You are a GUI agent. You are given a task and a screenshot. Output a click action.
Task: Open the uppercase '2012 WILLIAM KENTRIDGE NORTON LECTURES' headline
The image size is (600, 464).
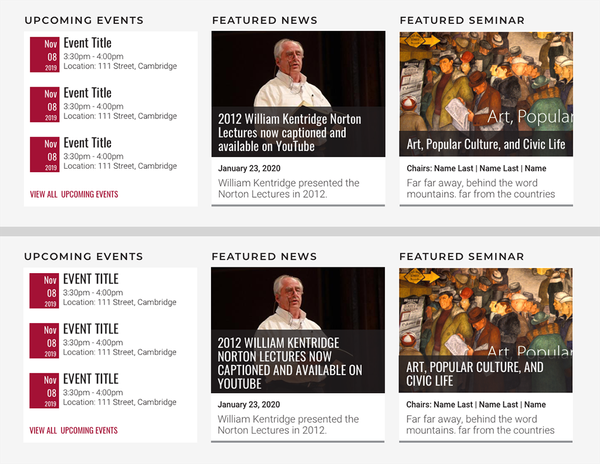(290, 363)
